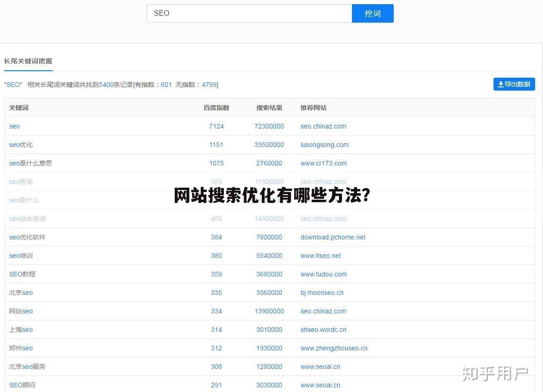This screenshot has height=392, width=543.
Task: Open the lusongsong.com recommended site
Action: click(x=325, y=145)
